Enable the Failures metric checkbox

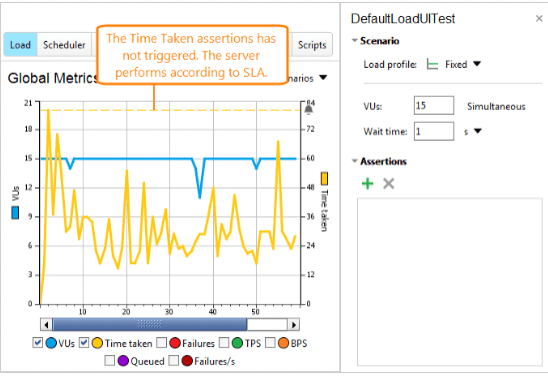161,343
